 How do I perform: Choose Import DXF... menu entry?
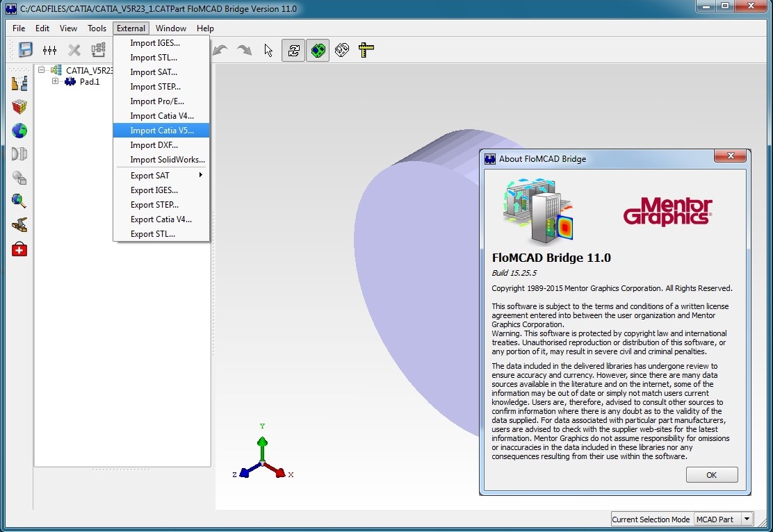[161, 145]
